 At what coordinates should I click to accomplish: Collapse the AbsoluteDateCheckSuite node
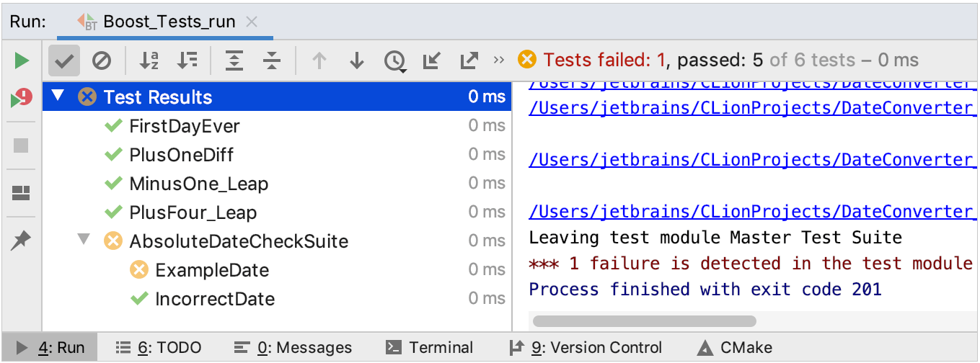[x=84, y=239]
